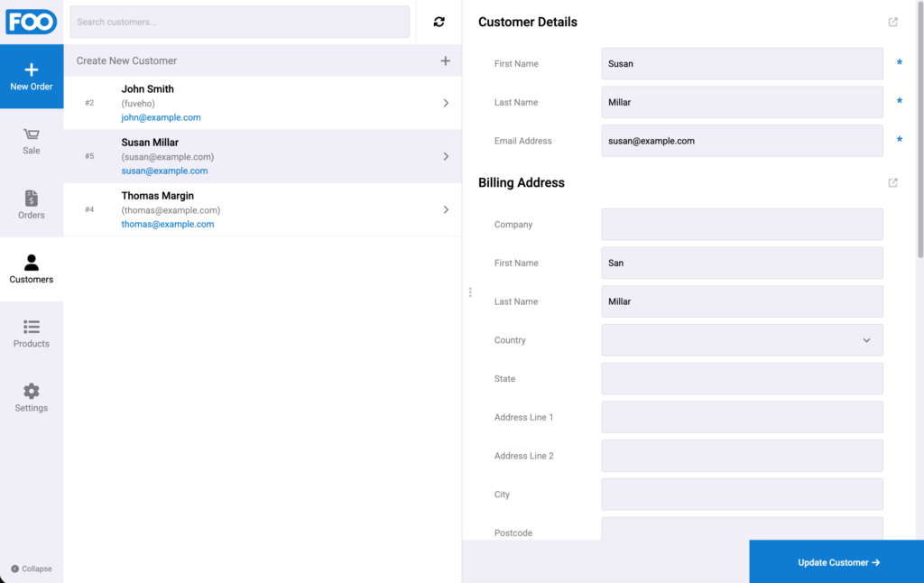This screenshot has width=924, height=583.
Task: Go to the Products list
Action: [32, 334]
